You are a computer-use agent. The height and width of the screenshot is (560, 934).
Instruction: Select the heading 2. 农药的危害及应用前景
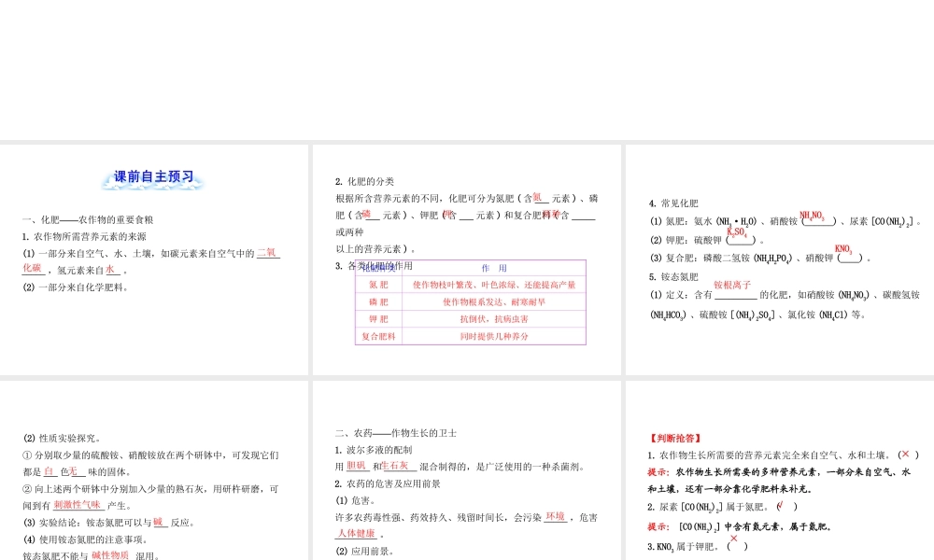388,483
